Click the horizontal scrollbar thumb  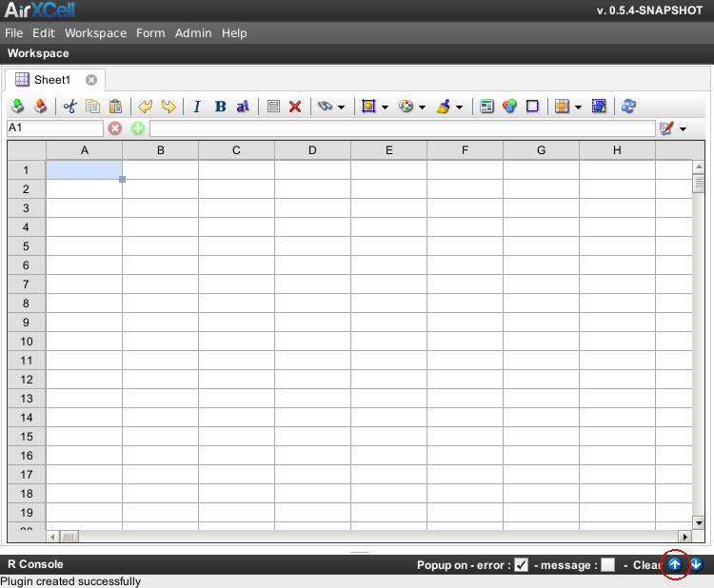click(x=69, y=537)
